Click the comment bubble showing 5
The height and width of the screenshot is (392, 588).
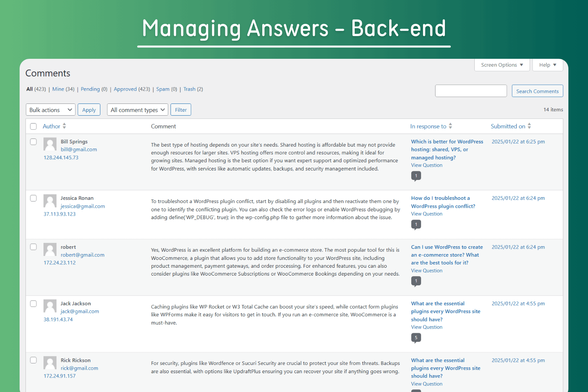(x=416, y=338)
